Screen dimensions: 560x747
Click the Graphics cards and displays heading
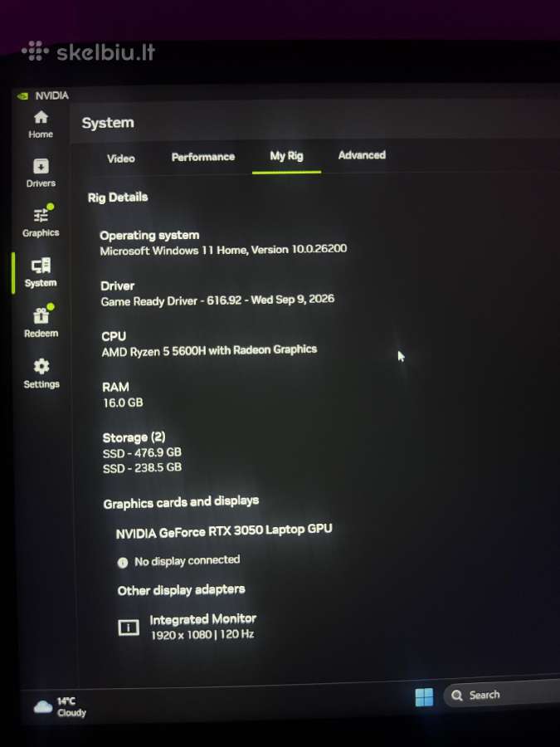tap(181, 502)
